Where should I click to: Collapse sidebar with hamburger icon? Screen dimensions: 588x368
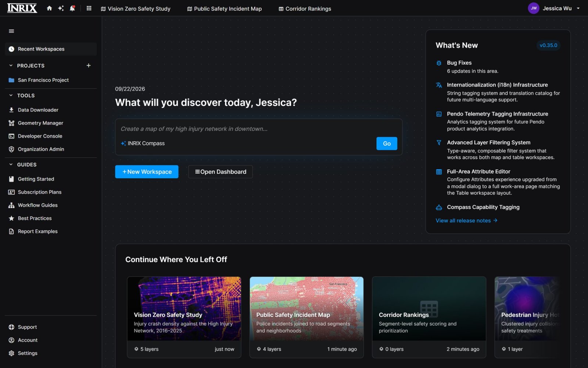pos(11,31)
